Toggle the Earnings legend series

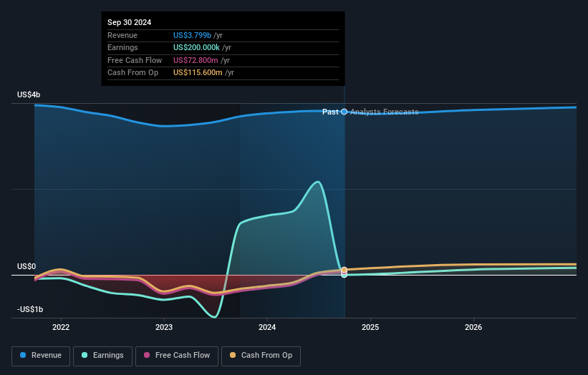point(102,356)
